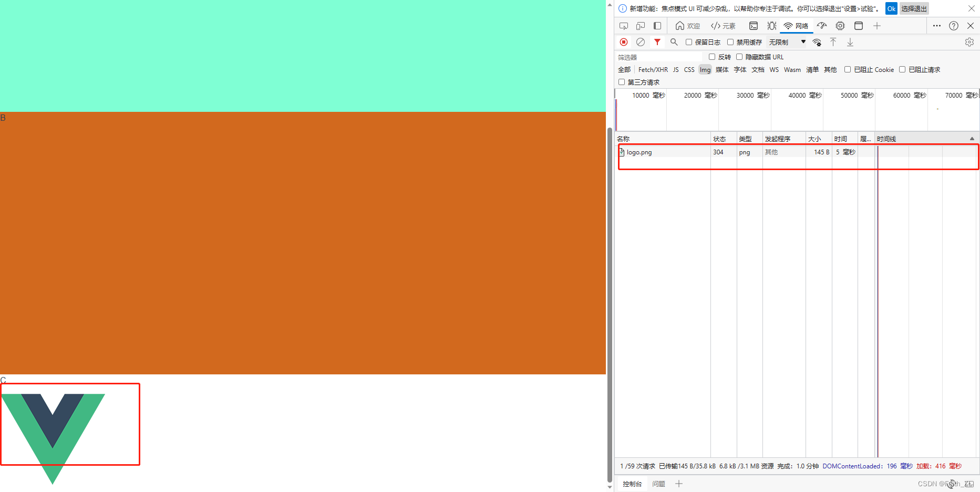Open network search magnifier
The width and height of the screenshot is (980, 492).
click(x=674, y=42)
